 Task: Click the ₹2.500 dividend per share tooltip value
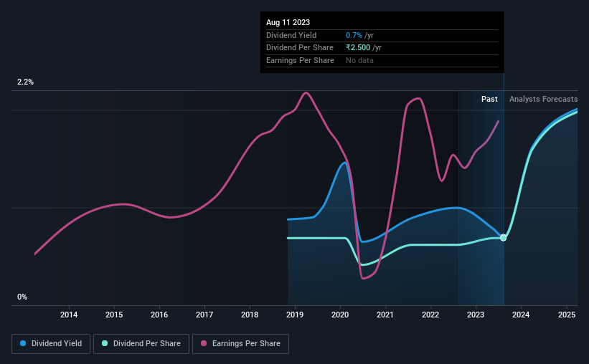[x=358, y=48]
